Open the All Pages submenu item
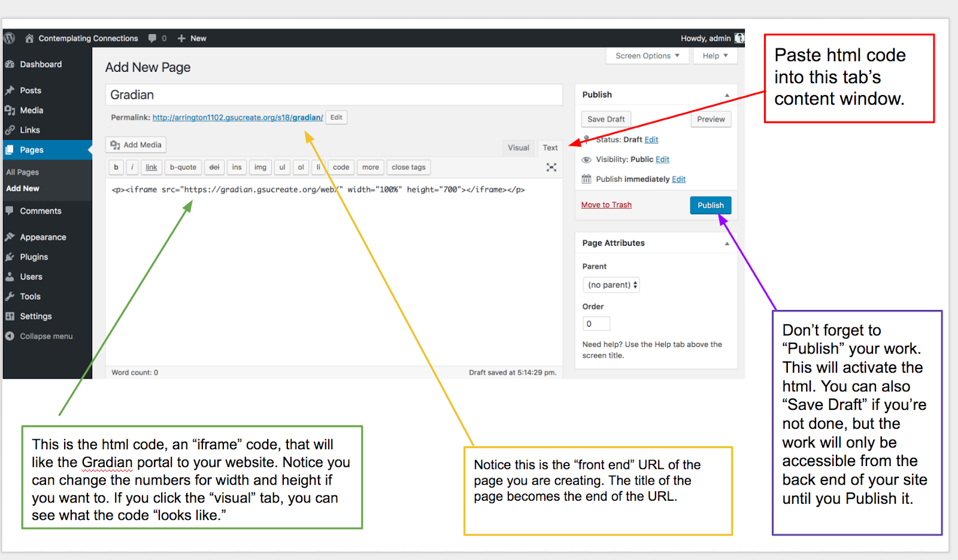The image size is (958, 560). click(x=23, y=172)
